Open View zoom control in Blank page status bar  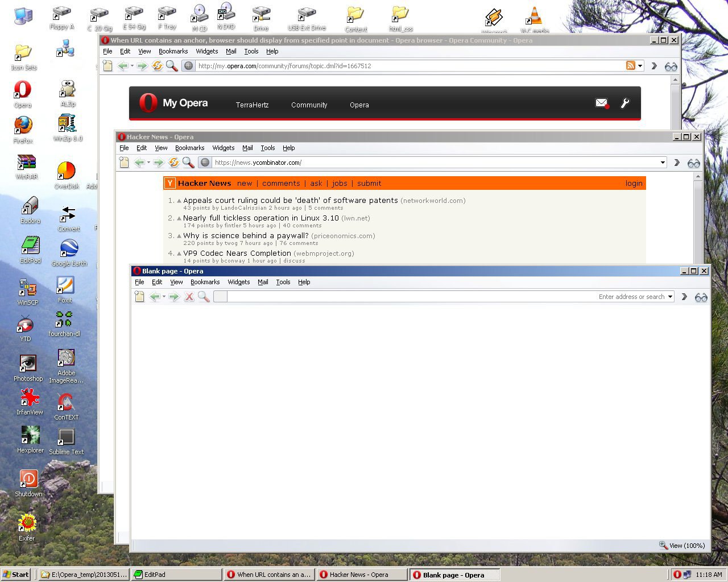682,545
